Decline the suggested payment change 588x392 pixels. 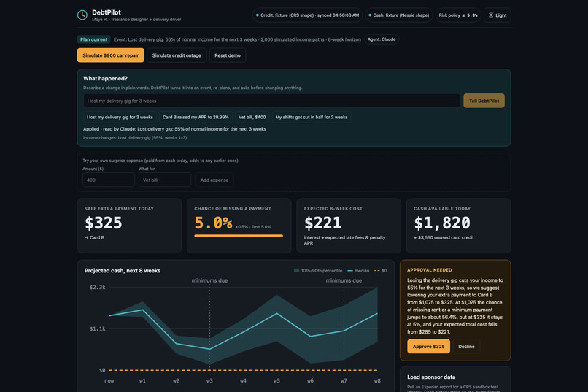click(466, 347)
